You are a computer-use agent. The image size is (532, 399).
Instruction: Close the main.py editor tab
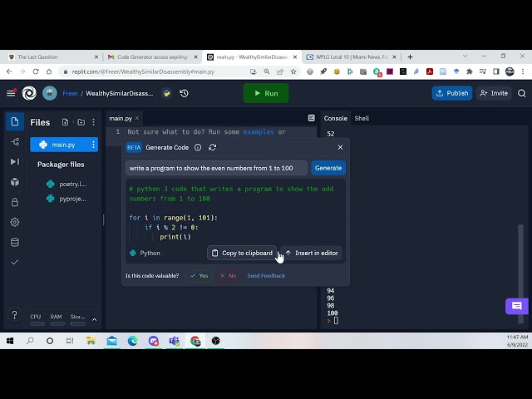click(x=137, y=118)
